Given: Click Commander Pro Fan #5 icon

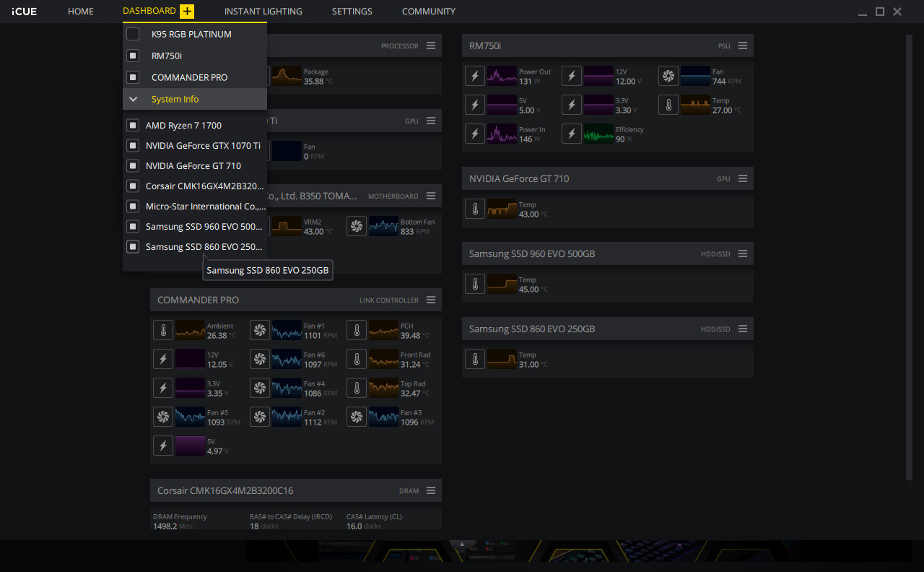Looking at the screenshot, I should (163, 417).
